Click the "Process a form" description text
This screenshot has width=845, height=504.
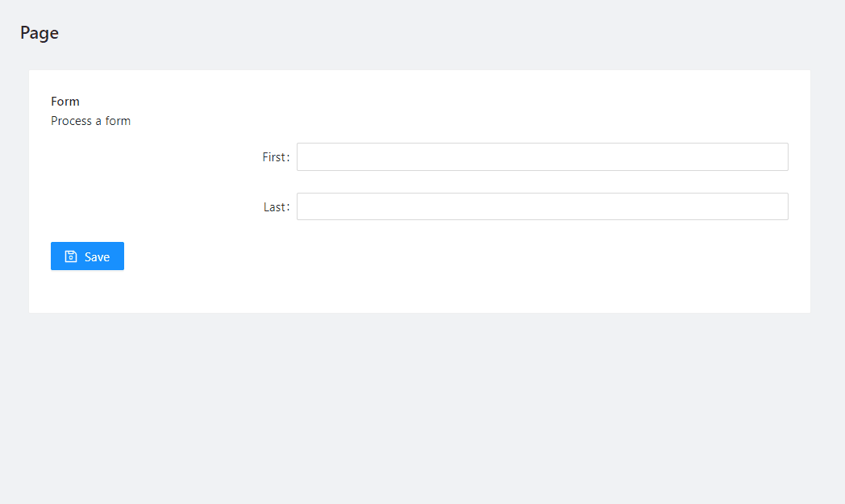(90, 121)
